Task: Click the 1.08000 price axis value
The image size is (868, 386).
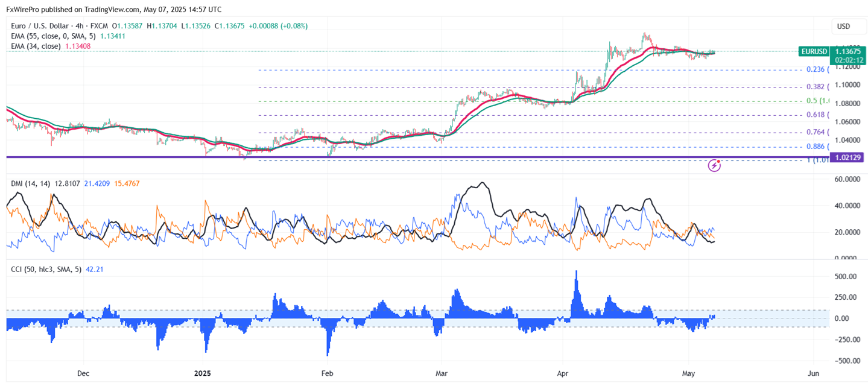Action: pos(846,103)
